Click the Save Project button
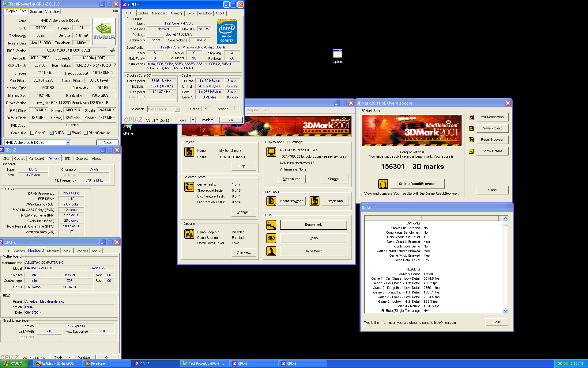Screen dimensions: 588x368 [x=492, y=128]
